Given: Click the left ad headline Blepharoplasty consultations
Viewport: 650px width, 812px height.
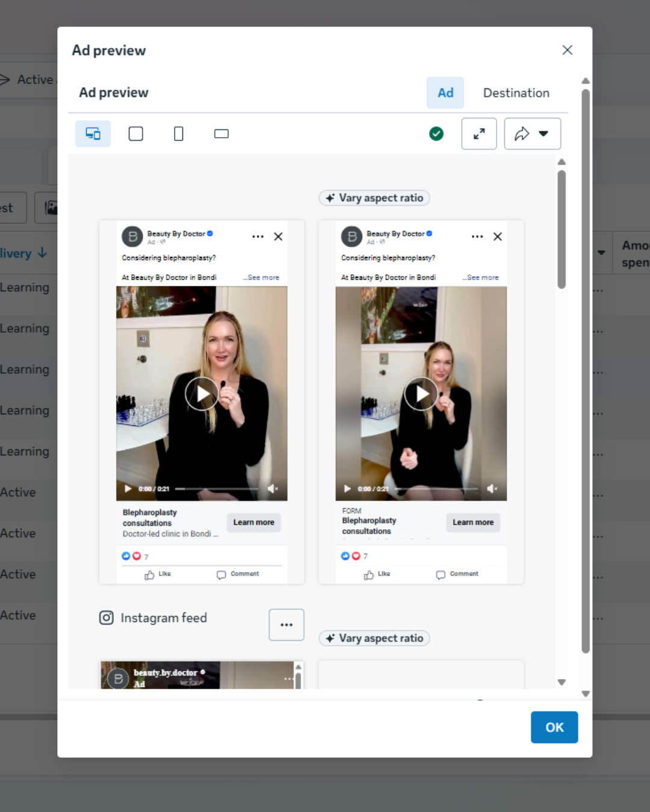Looking at the screenshot, I should pyautogui.click(x=150, y=518).
